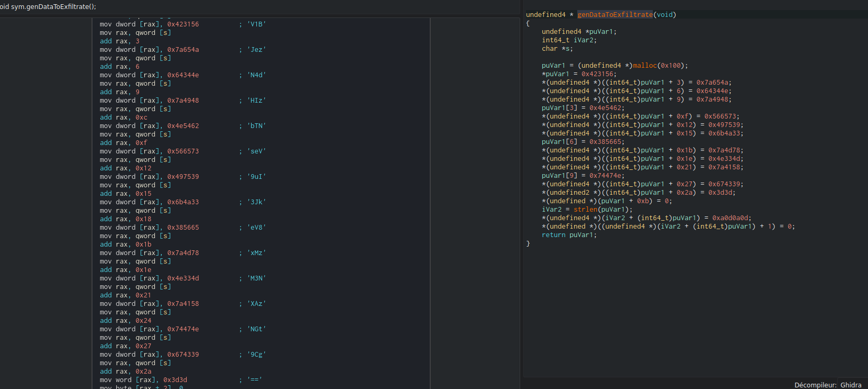Click decompiler value 0x6b4a33
Viewport: 868px width, 389px height.
(724, 133)
